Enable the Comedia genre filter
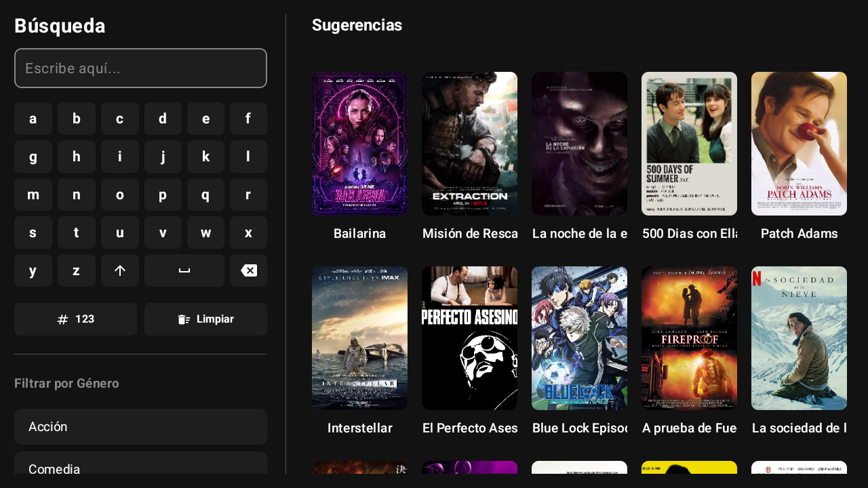Image resolution: width=868 pixels, height=488 pixels. (140, 469)
